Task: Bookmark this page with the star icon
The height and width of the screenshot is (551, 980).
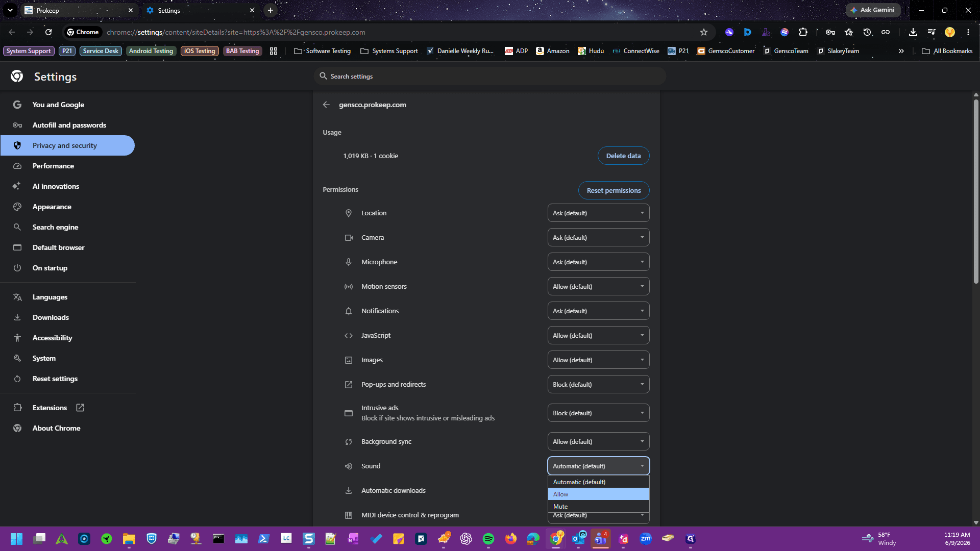Action: coord(704,32)
